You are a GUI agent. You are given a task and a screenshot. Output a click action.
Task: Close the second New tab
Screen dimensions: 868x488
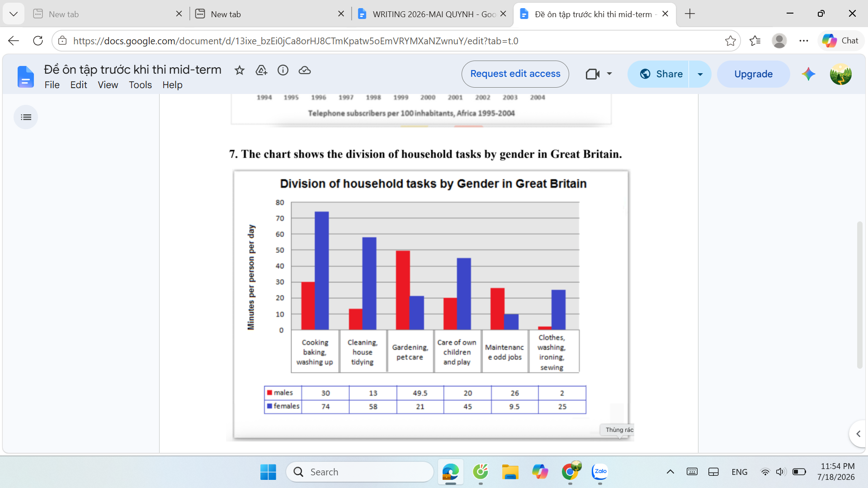pos(341,14)
